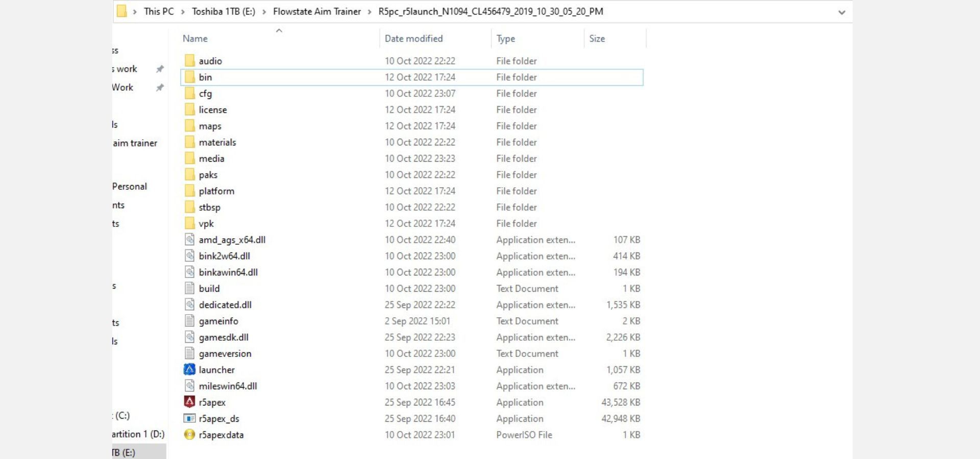Select the file name 'bink2w64.dll'
Viewport: 980px width, 459px height.
(x=225, y=256)
